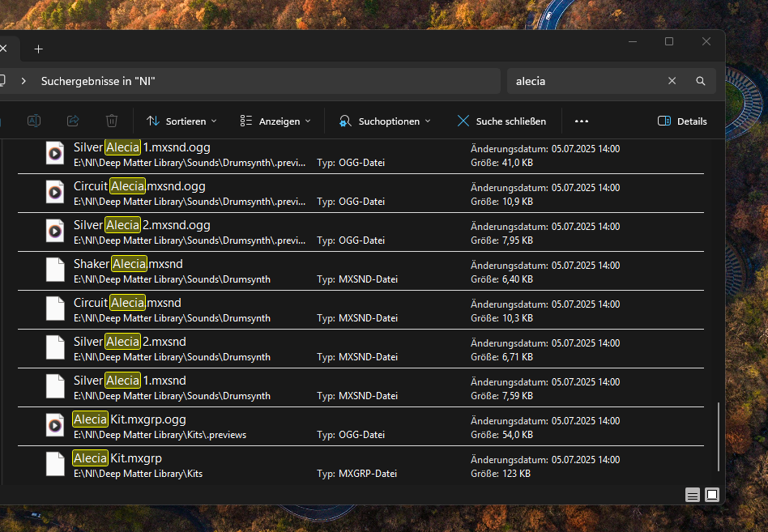Click Änderungsdatum of Alecia Kit.mxgrp row
This screenshot has width=768, height=532.
[x=545, y=460]
